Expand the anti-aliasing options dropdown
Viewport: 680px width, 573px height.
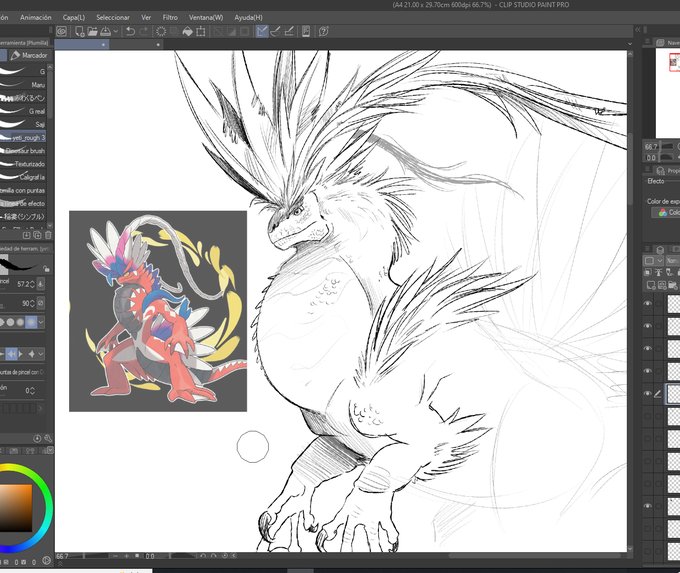pos(41,322)
